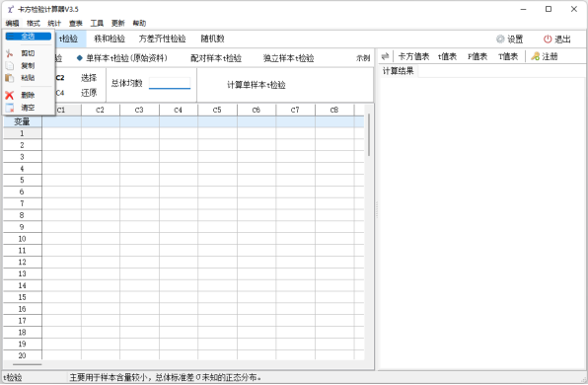Open 设置 gear settings icon
The width and height of the screenshot is (588, 385).
500,39
